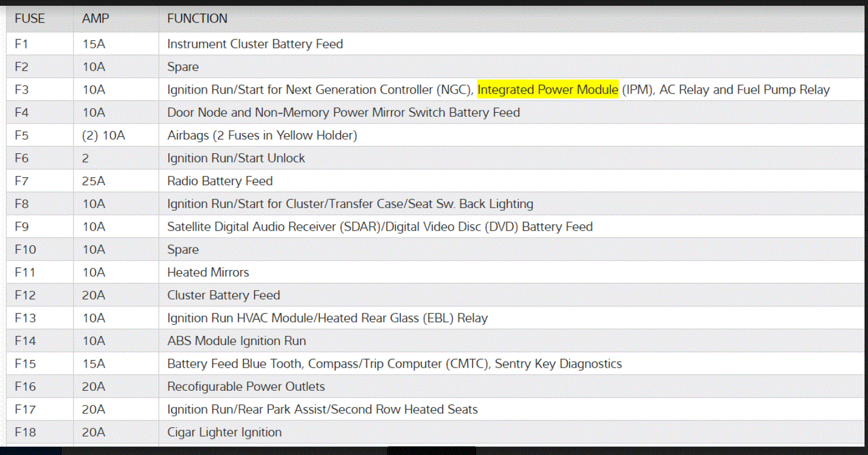This screenshot has height=455, width=868.
Task: Select the F17 Rear Park Assist function
Action: pyautogui.click(x=322, y=409)
